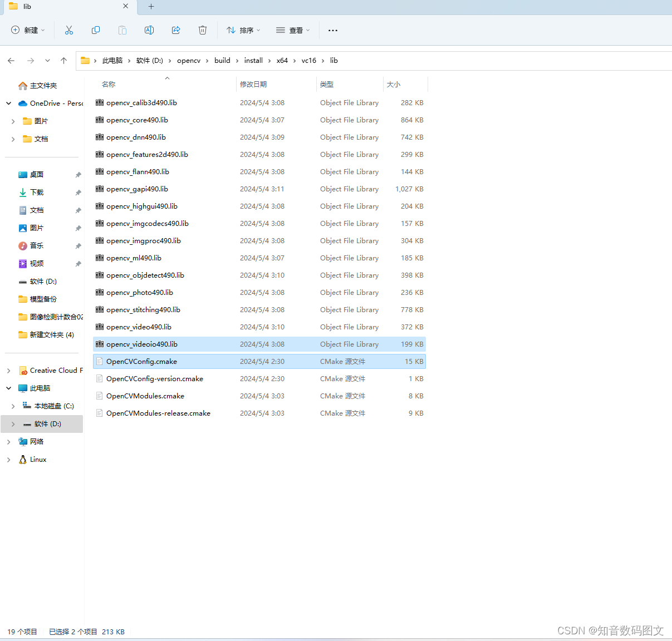
Task: Open the 新建 (New) dropdown
Action: click(28, 30)
